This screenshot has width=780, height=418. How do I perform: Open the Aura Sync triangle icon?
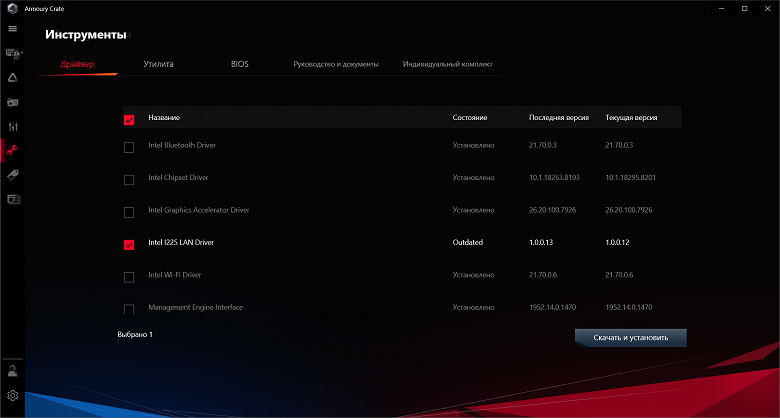13,78
